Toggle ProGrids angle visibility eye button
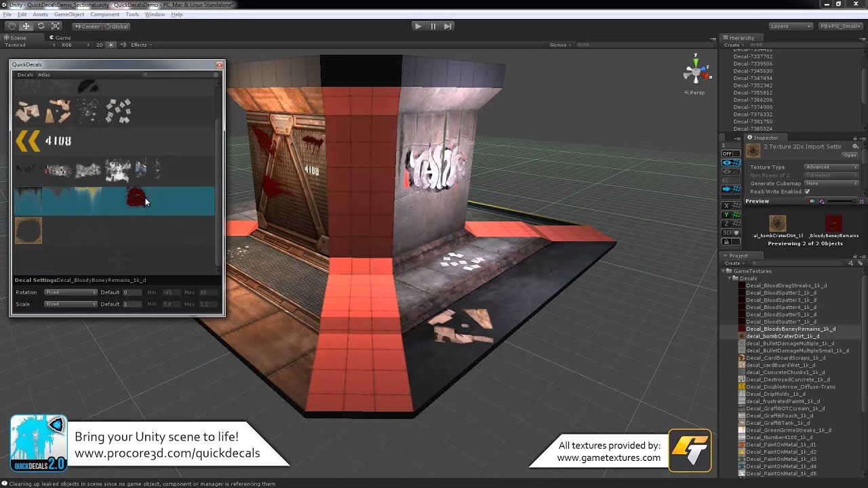The image size is (868, 488). point(731,171)
